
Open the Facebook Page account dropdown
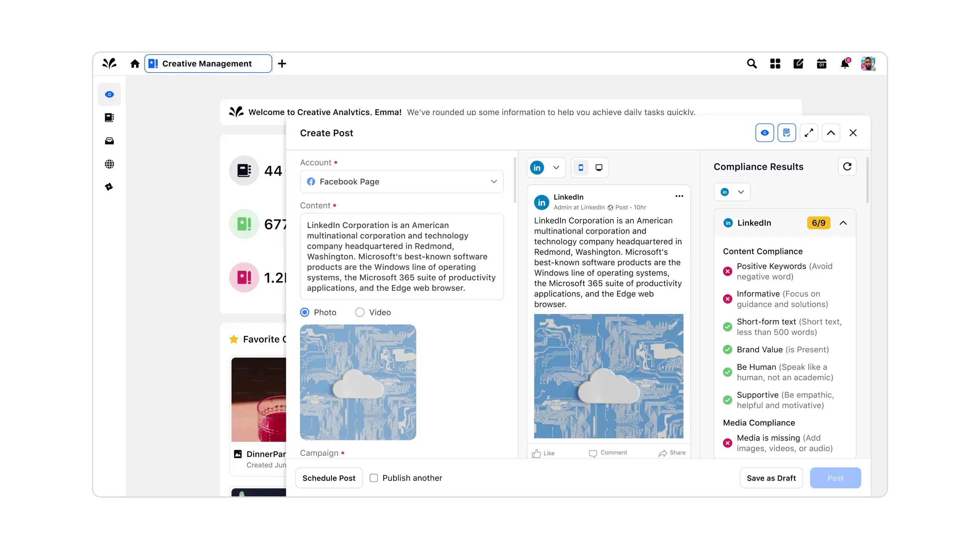tap(402, 182)
